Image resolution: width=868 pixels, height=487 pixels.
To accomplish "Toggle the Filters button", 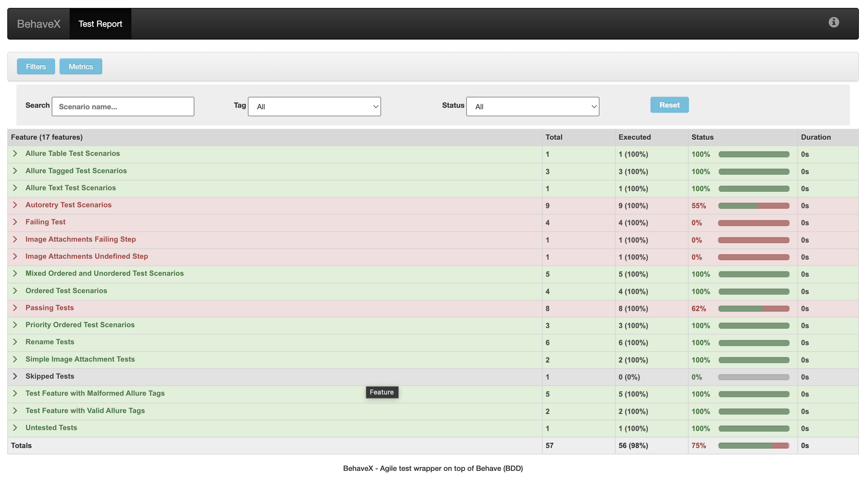I will pos(36,66).
